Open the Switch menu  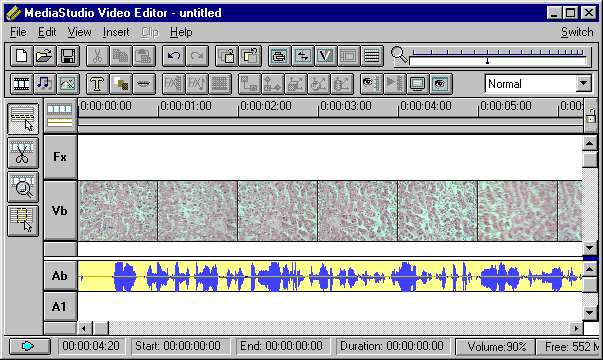(577, 32)
